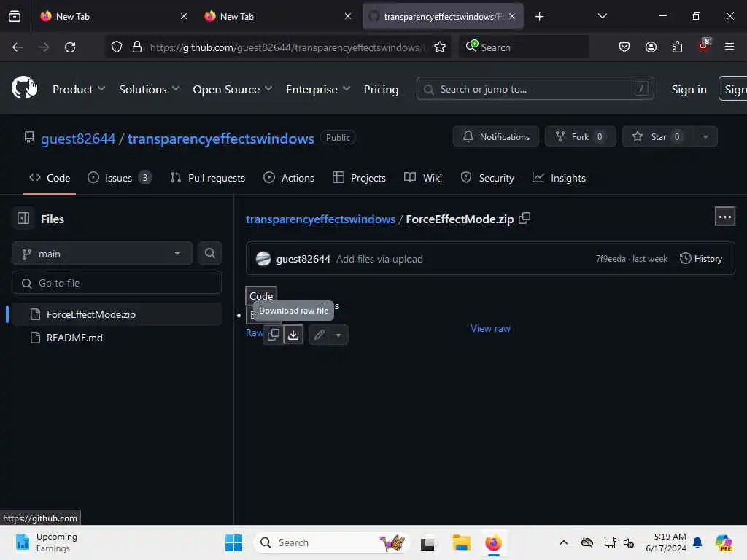Click the Firefox taskbar icon

tap(494, 542)
